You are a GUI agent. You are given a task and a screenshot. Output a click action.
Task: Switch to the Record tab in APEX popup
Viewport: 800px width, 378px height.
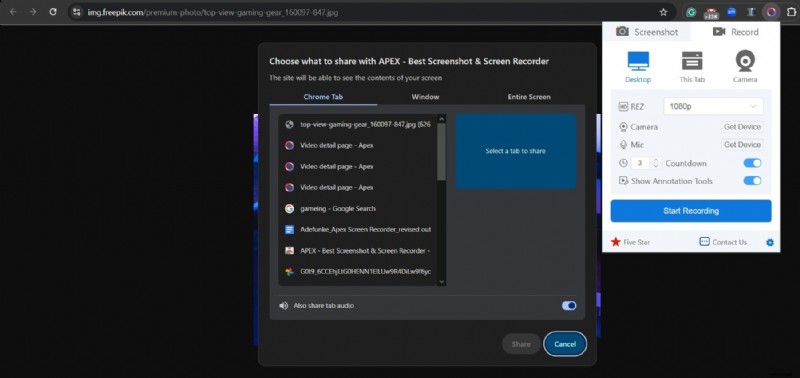[735, 32]
